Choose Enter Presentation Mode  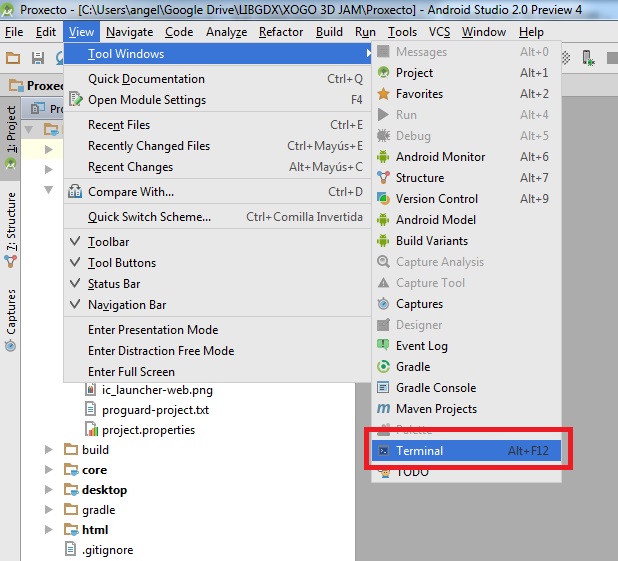click(217, 330)
